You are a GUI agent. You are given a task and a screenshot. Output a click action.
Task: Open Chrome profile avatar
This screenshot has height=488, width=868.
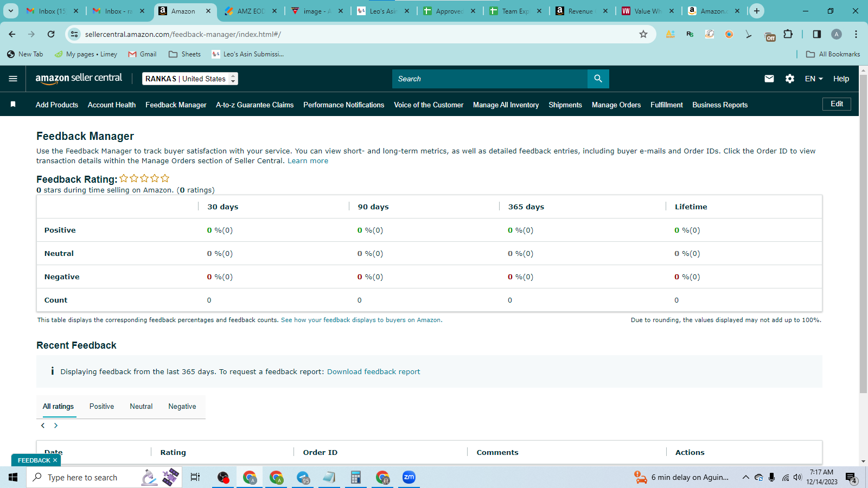click(837, 34)
